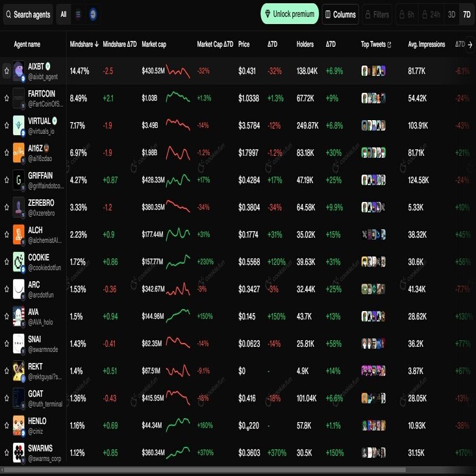
Task: Open the Columns chooser
Action: pos(340,14)
